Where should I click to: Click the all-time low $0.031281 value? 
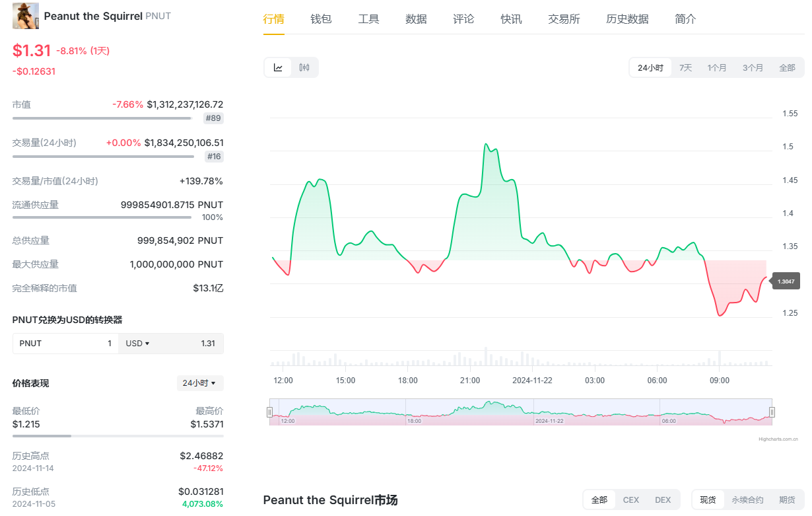pyautogui.click(x=201, y=492)
